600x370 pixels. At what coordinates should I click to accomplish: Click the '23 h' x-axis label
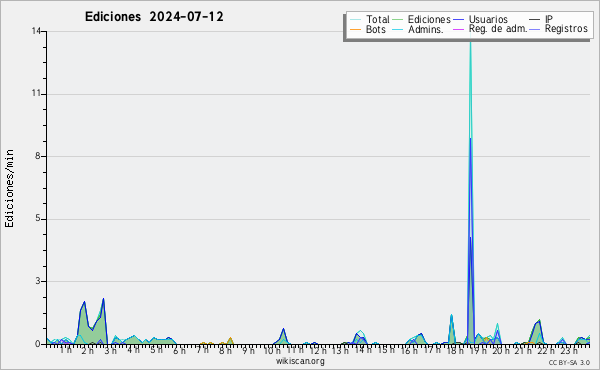[569, 350]
